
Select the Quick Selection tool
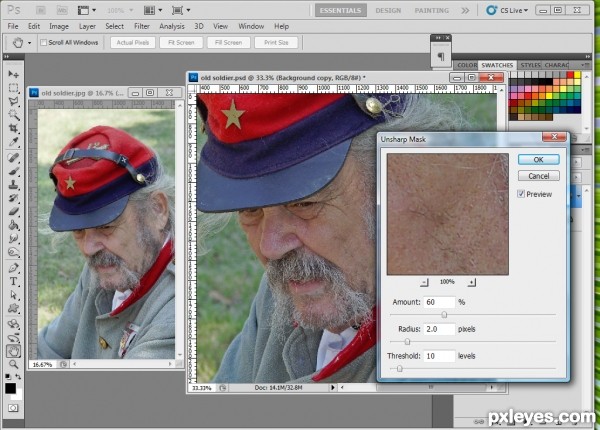click(13, 114)
